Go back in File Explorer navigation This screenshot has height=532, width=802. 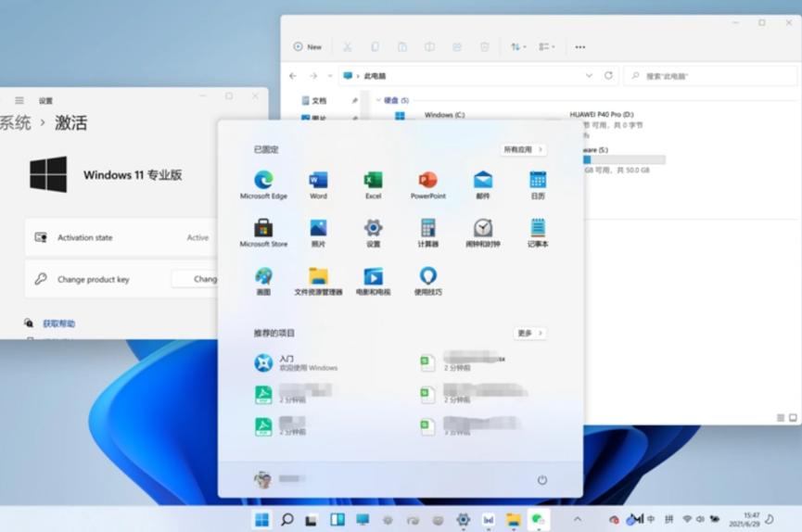coord(293,76)
